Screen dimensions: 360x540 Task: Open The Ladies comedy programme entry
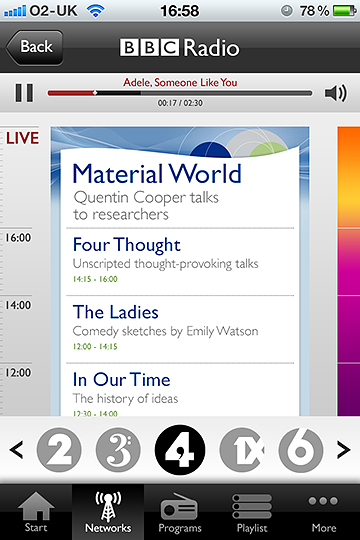click(180, 329)
